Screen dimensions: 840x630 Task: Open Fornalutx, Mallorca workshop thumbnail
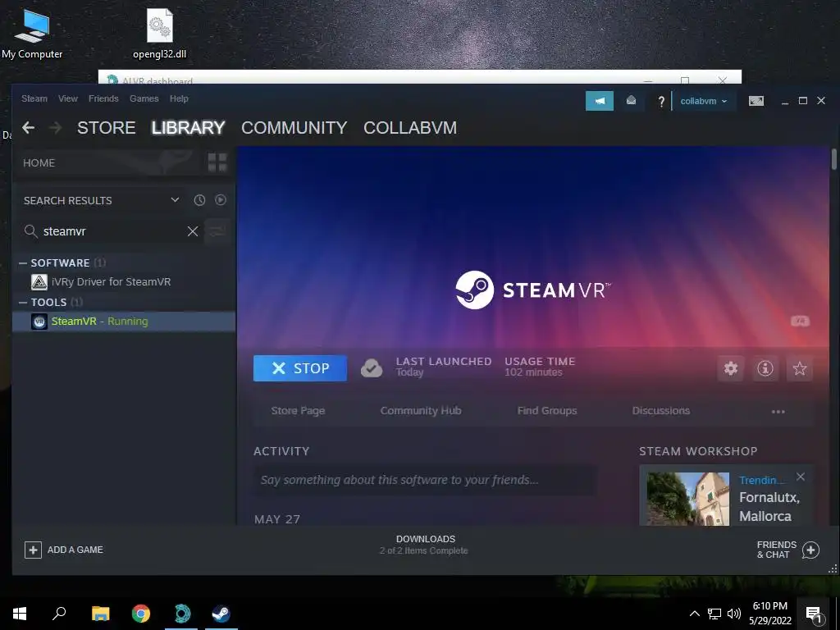[688, 499]
